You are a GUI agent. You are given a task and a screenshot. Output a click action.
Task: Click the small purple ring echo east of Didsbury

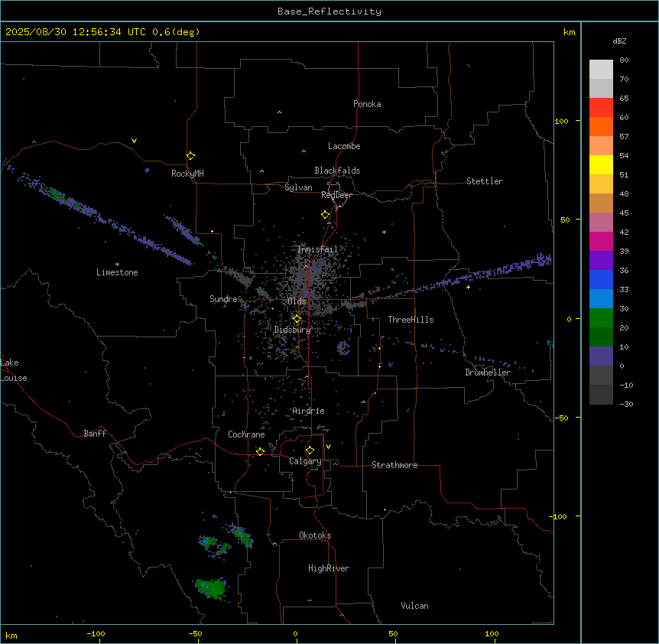(343, 348)
